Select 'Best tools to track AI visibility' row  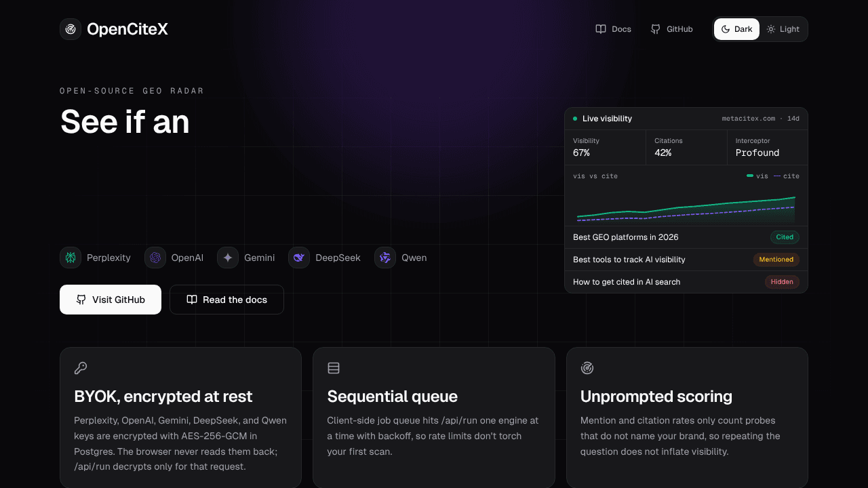click(686, 260)
